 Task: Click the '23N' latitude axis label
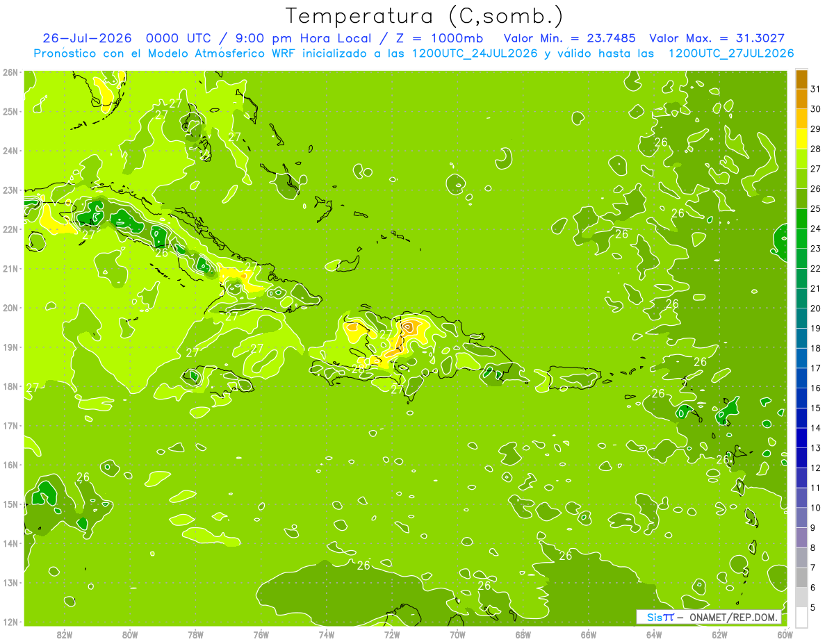[x=10, y=190]
